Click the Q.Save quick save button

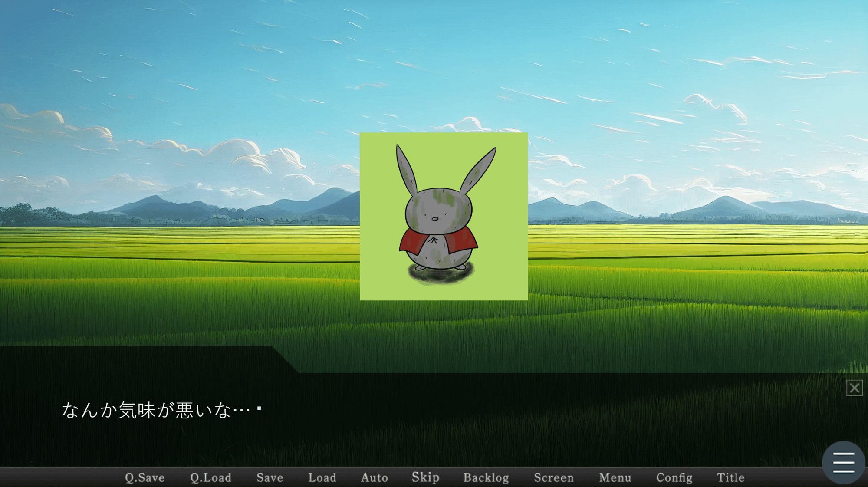point(145,477)
